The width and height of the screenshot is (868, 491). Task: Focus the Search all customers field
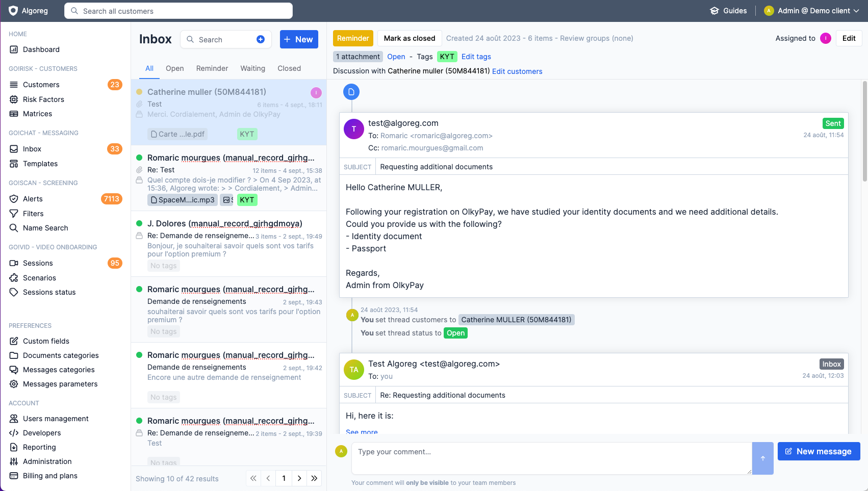178,11
